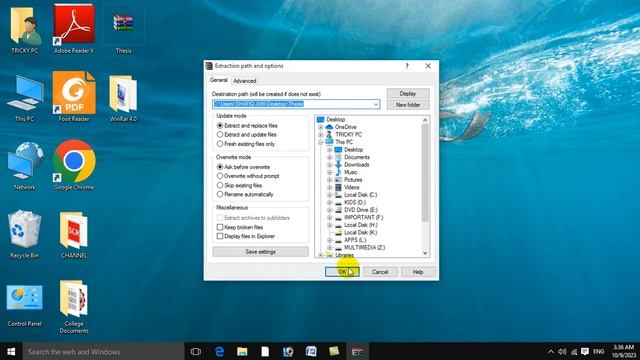Image resolution: width=640 pixels, height=360 pixels.
Task: Expand the Downloads tree node
Action: [330, 165]
